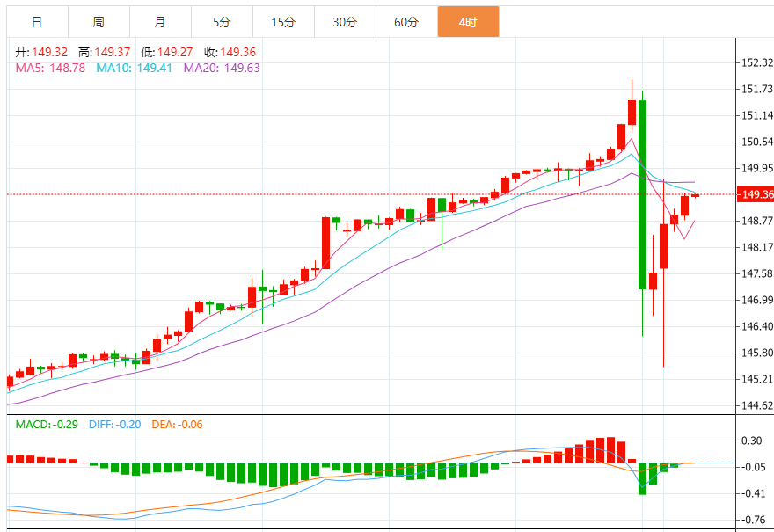
Task: Click the 高: 149.37 high price
Action: click(x=104, y=52)
